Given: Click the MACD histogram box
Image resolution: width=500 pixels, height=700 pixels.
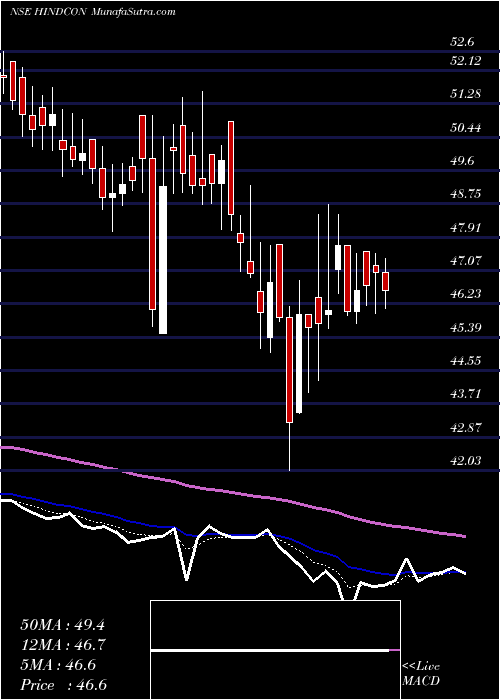Looking at the screenshot, I should 275,650.
